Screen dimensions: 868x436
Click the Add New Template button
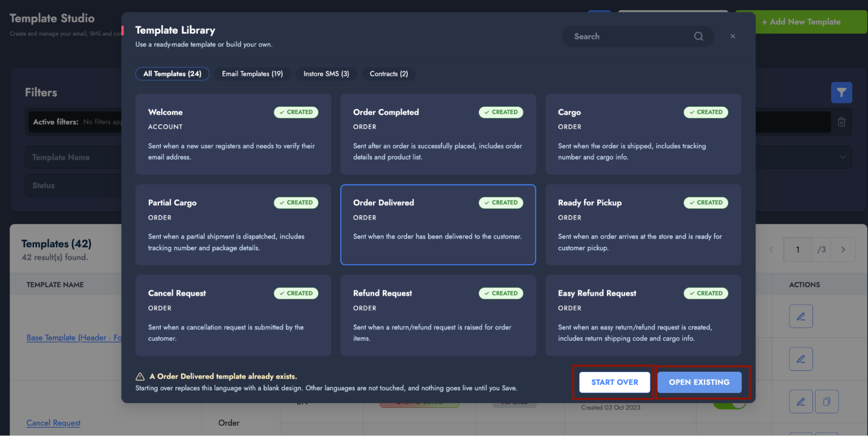(x=801, y=22)
